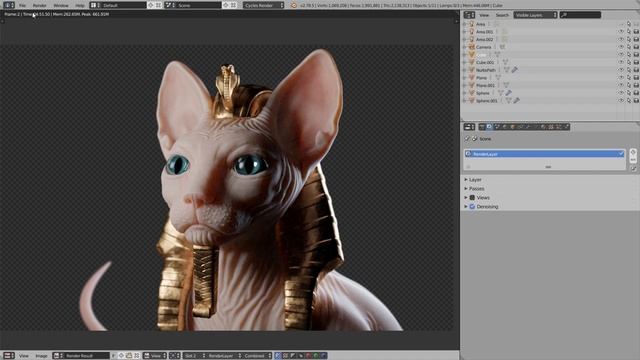
Task: Open the Physics properties tab
Action: coord(566,127)
